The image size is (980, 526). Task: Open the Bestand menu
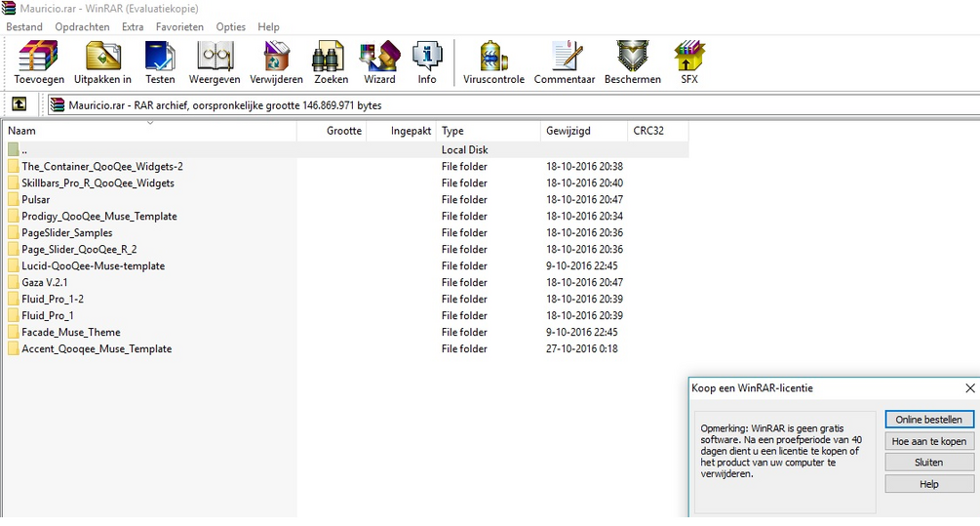(24, 27)
